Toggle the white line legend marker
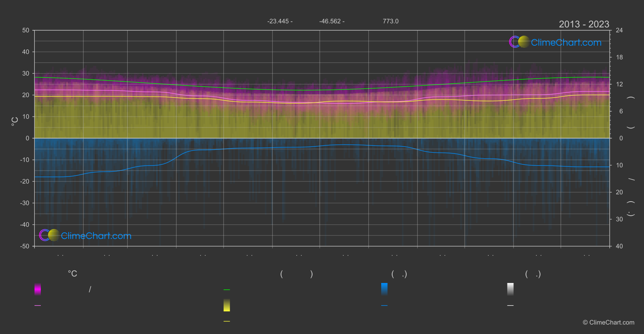Screen dimensions: 644x334 (x=511, y=306)
